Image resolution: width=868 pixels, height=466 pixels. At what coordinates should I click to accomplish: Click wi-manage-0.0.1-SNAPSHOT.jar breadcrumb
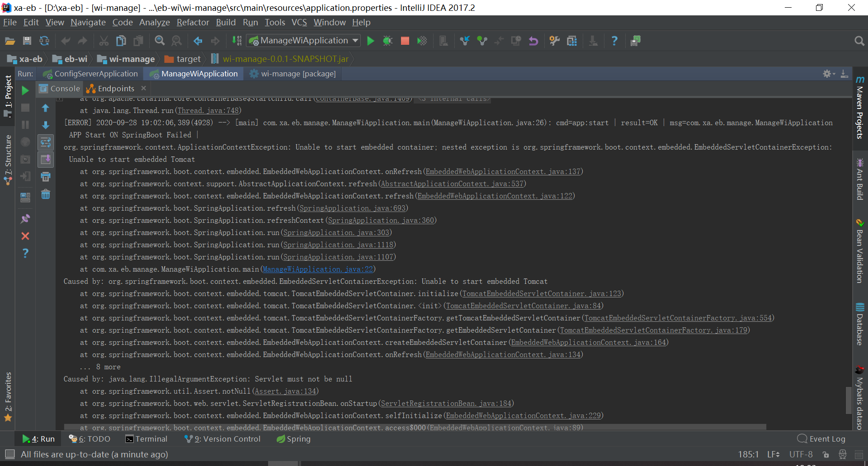(280, 59)
